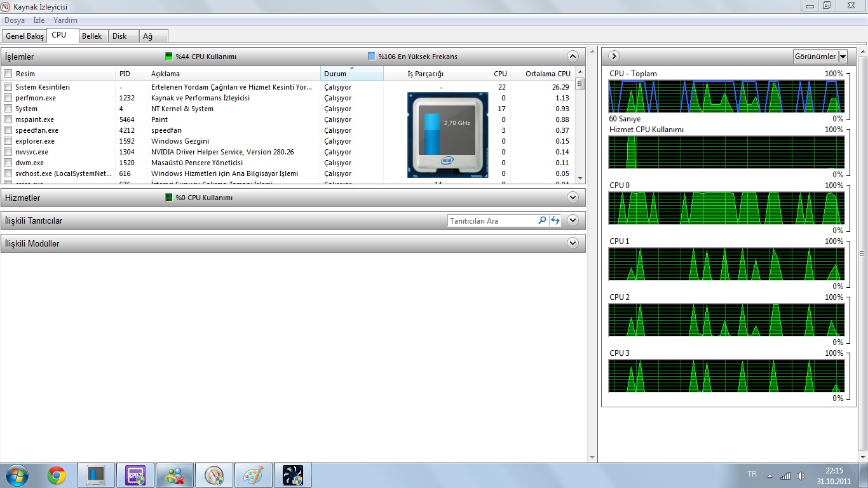This screenshot has width=868, height=488.
Task: Click the green swatch in Hizmetler header
Action: pyautogui.click(x=168, y=198)
